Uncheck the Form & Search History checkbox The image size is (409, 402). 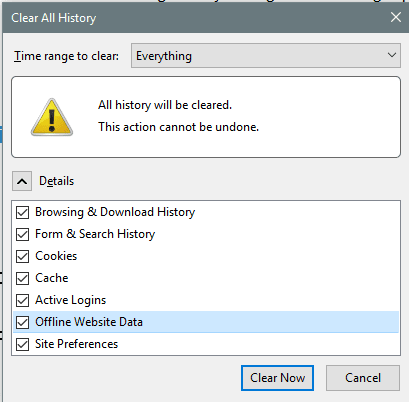tap(22, 234)
